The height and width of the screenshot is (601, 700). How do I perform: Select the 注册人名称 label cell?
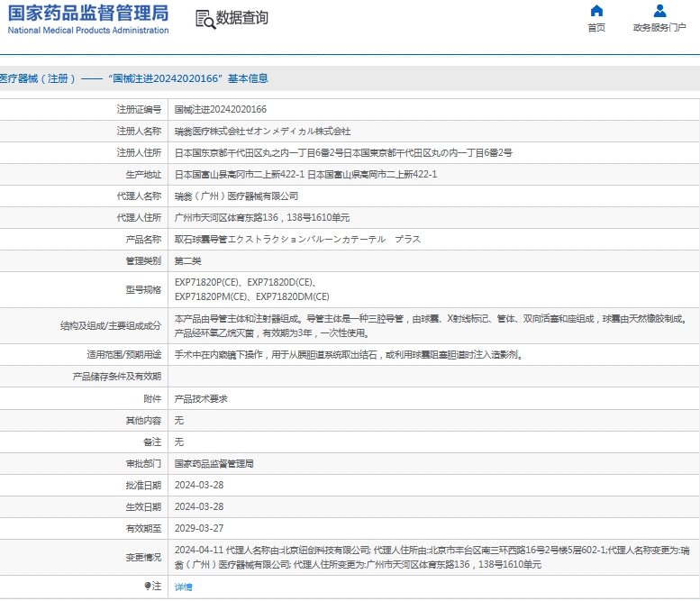pos(139,132)
